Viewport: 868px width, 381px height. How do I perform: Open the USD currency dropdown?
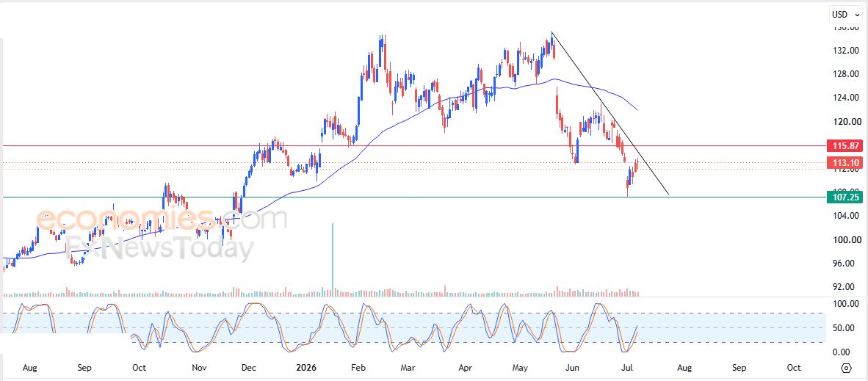[x=846, y=14]
